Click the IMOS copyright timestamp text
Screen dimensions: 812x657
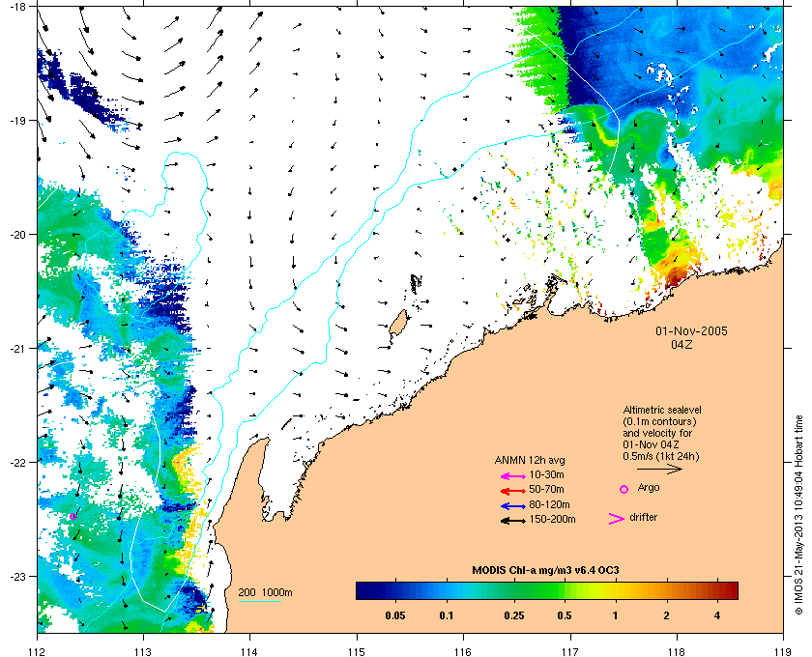pos(798,516)
